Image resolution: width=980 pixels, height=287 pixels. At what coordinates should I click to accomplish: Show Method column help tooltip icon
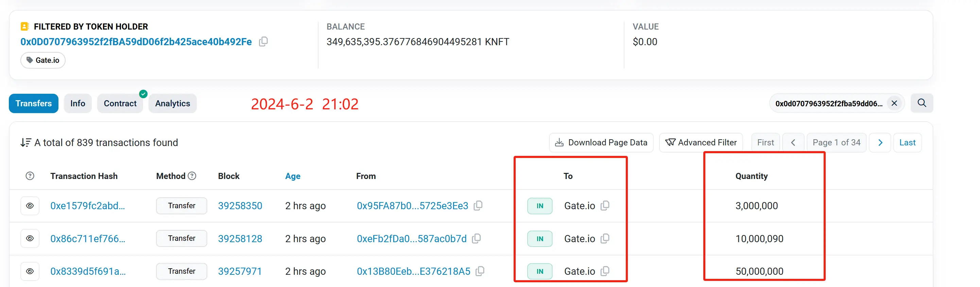click(192, 176)
